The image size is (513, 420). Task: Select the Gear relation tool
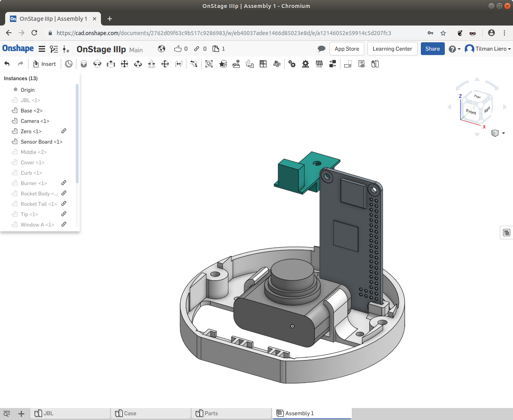click(292, 64)
